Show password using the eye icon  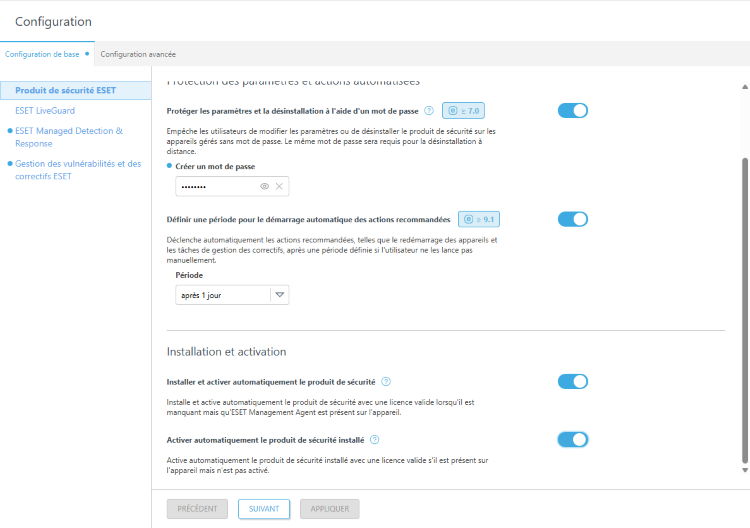click(264, 186)
